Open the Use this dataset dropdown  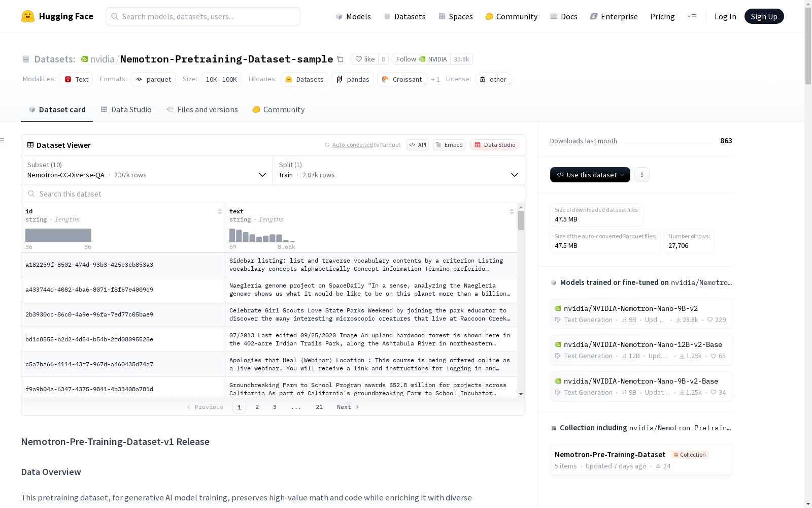pyautogui.click(x=590, y=175)
